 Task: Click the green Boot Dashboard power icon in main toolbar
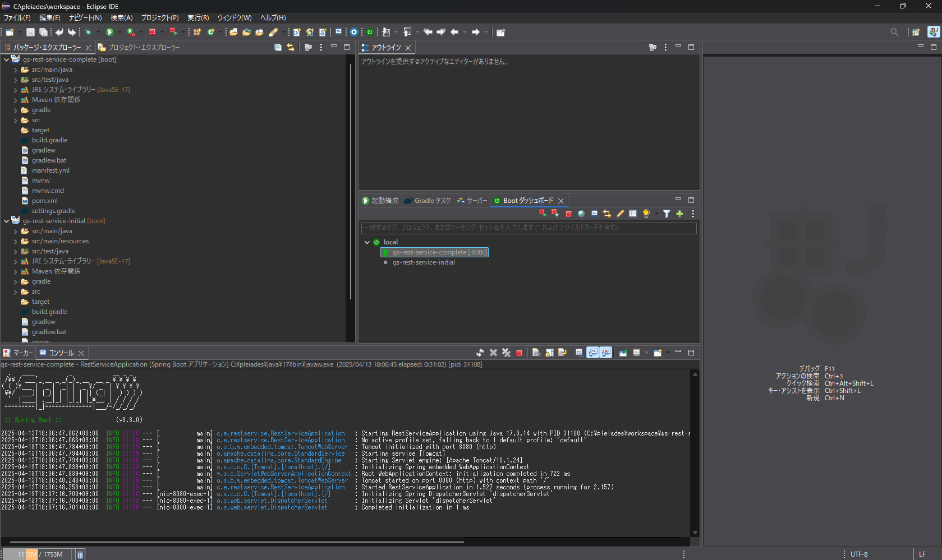coord(370,32)
